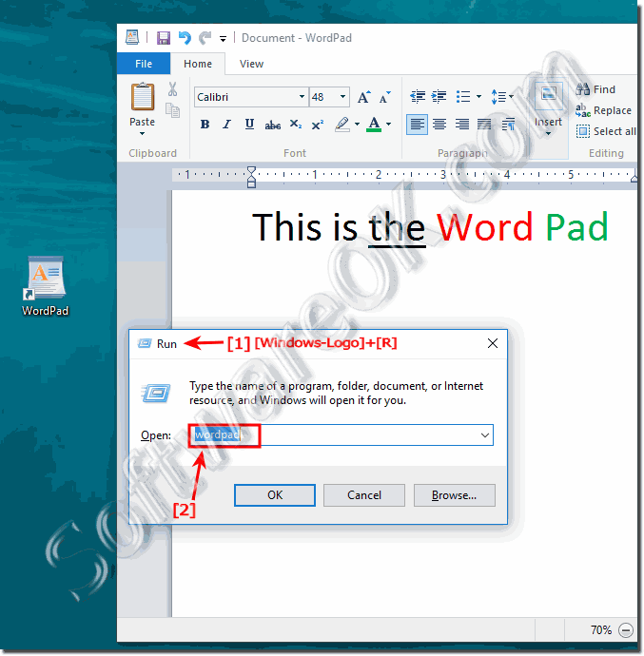This screenshot has height=656, width=644.
Task: Click the Paragraph settings icon
Action: (x=508, y=125)
